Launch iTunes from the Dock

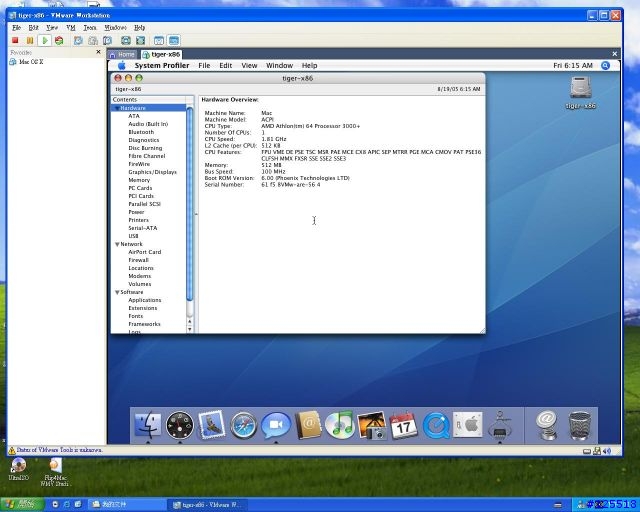340,425
